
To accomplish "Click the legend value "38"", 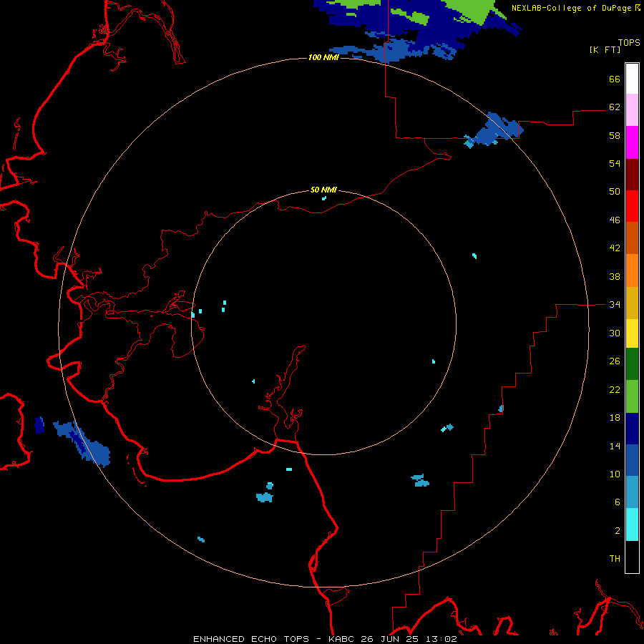I will (615, 276).
